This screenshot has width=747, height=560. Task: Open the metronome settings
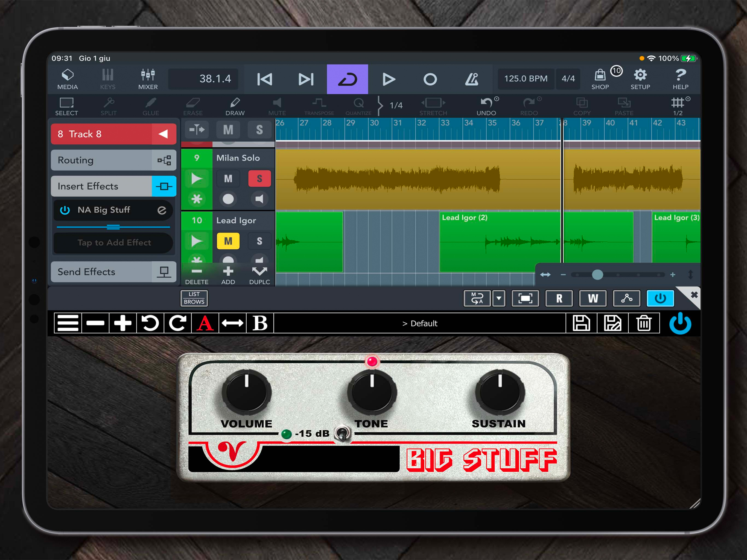[472, 79]
